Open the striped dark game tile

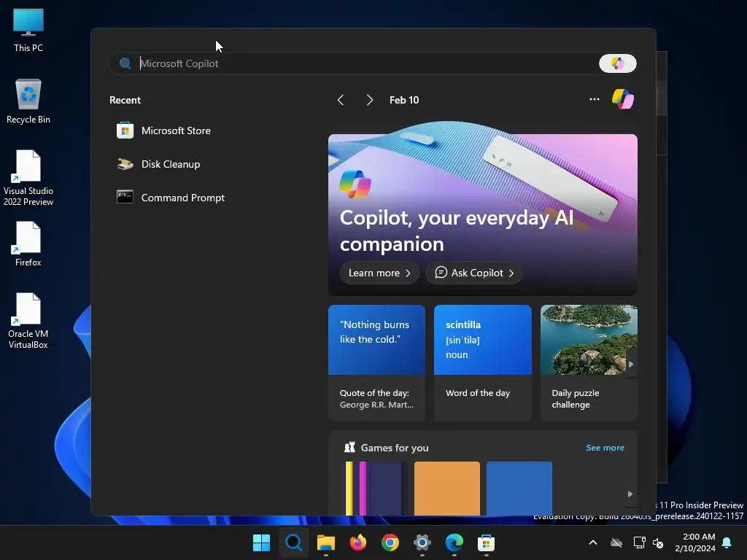(374, 488)
